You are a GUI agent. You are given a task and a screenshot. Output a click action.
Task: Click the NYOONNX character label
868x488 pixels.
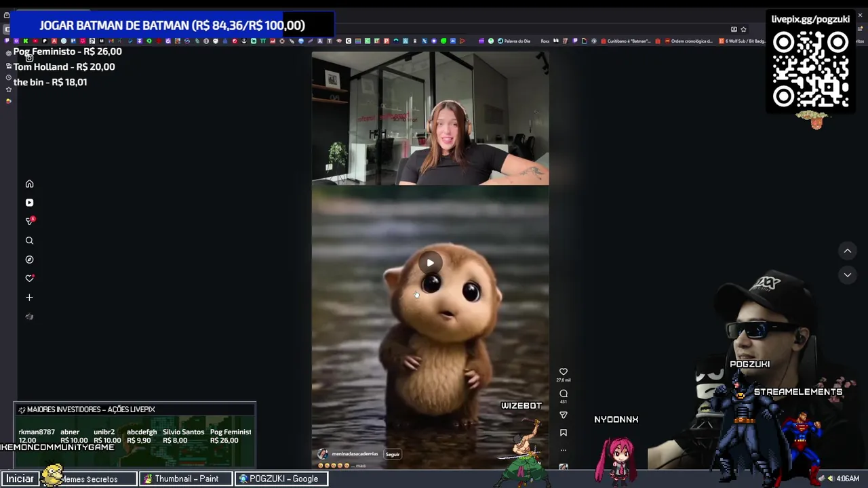tap(616, 420)
